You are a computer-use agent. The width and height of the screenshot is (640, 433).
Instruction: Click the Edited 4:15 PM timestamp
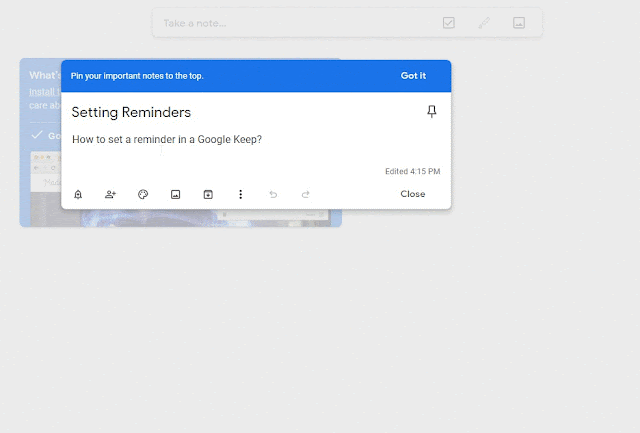[413, 171]
